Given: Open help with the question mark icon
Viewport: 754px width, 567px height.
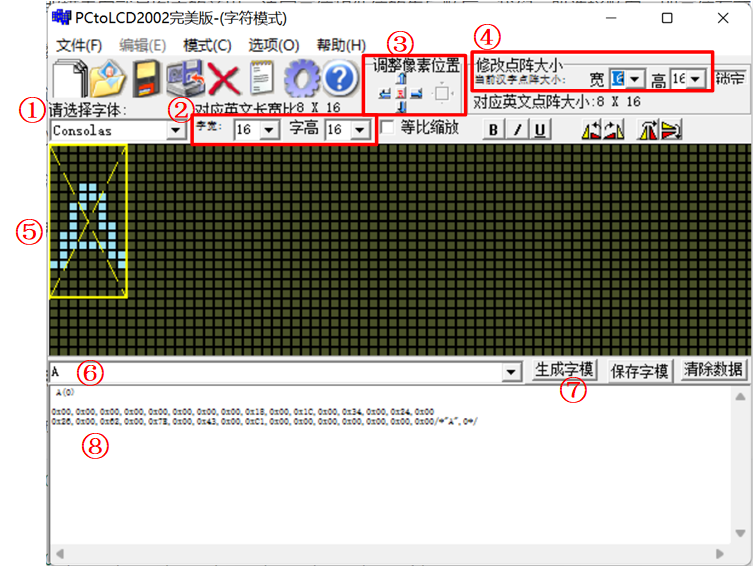Looking at the screenshot, I should coord(339,78).
